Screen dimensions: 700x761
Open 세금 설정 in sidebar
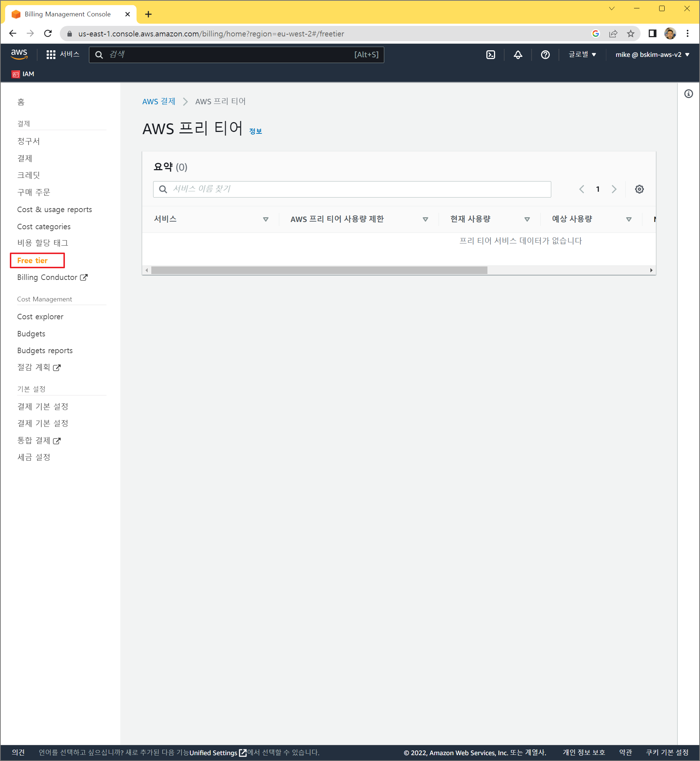point(33,457)
